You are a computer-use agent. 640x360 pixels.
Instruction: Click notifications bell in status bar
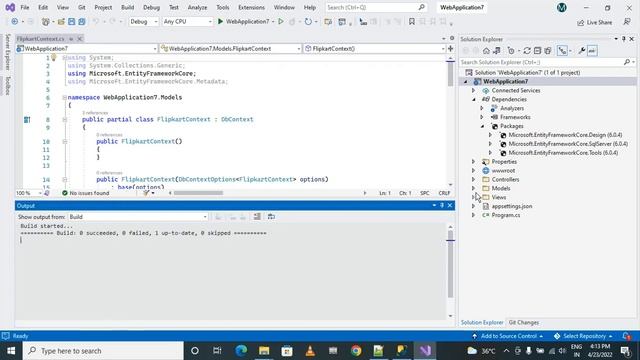pos(626,336)
